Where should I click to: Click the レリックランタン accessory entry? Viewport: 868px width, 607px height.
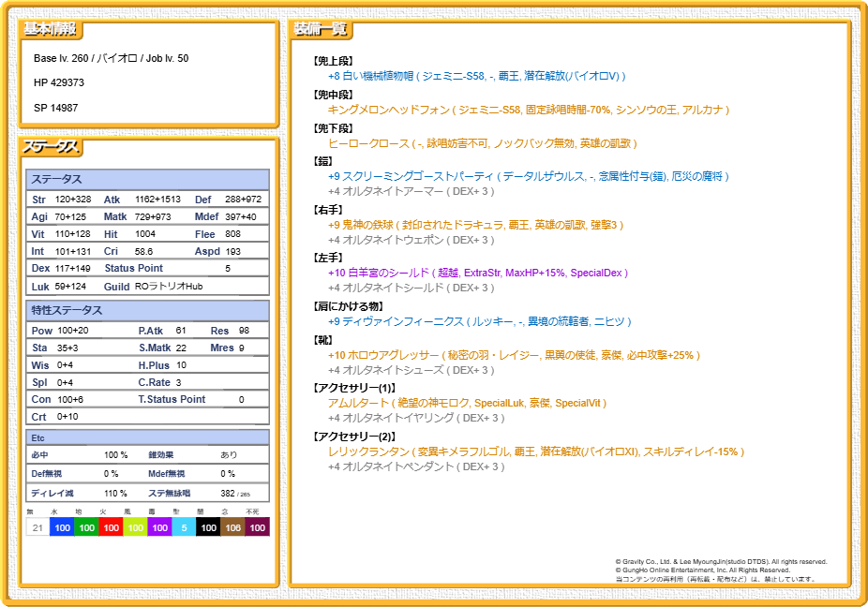(535, 452)
